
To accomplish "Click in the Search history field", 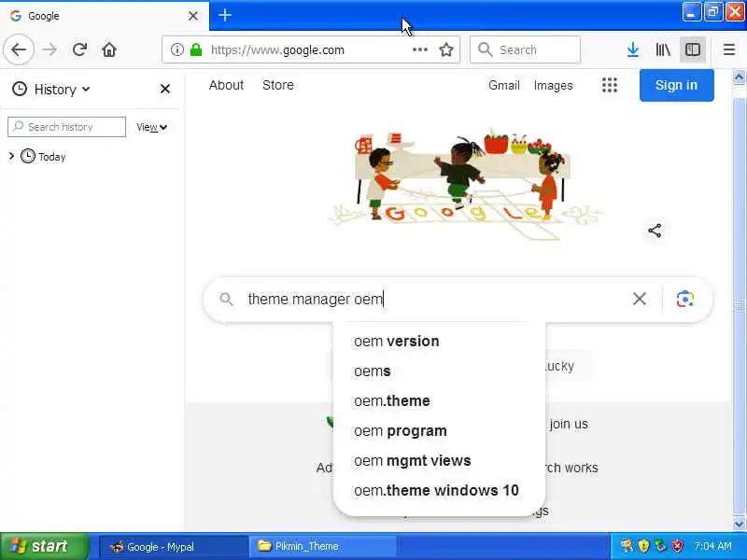I will [66, 127].
